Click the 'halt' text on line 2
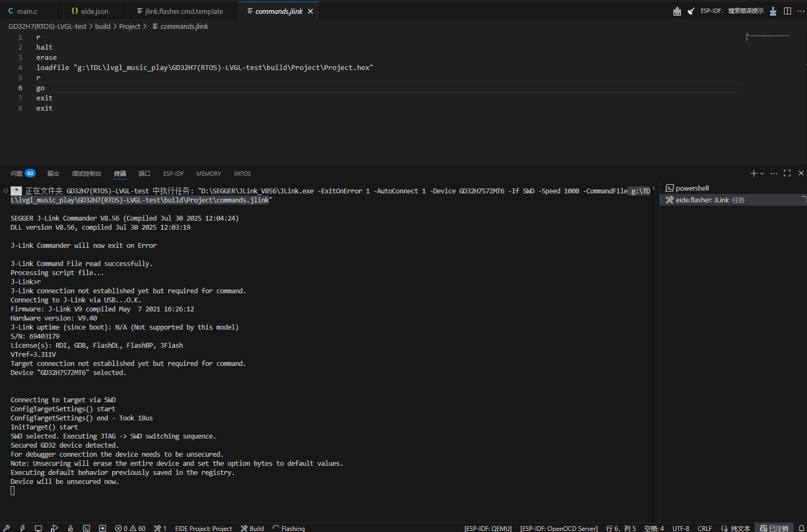 (x=44, y=47)
